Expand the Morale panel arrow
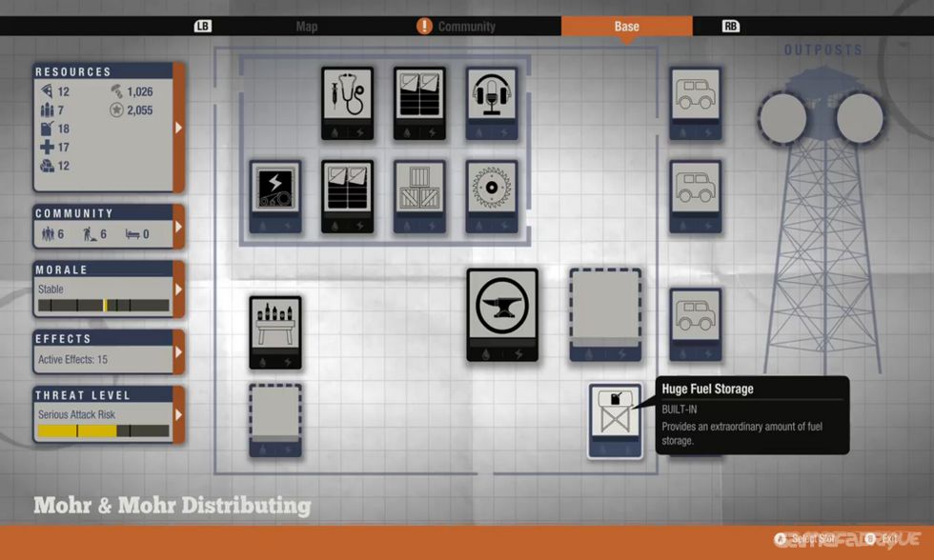Screen dimensions: 934x560 point(179,290)
